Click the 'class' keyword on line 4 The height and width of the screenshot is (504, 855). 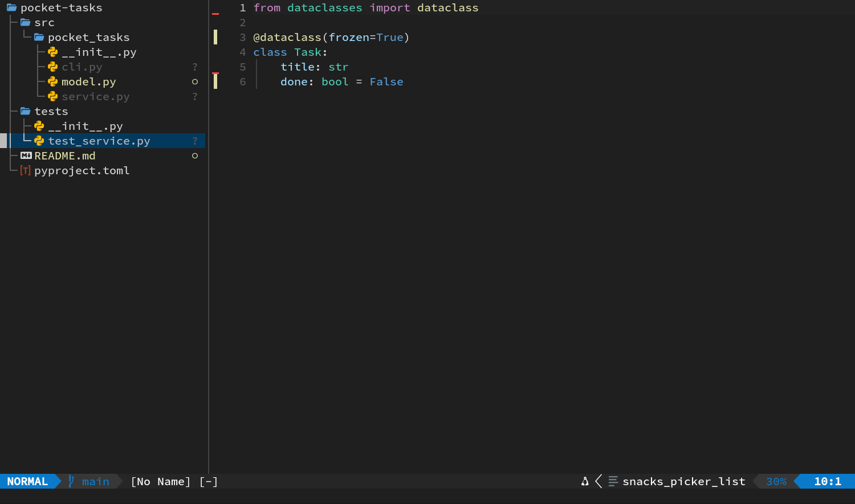pyautogui.click(x=270, y=52)
